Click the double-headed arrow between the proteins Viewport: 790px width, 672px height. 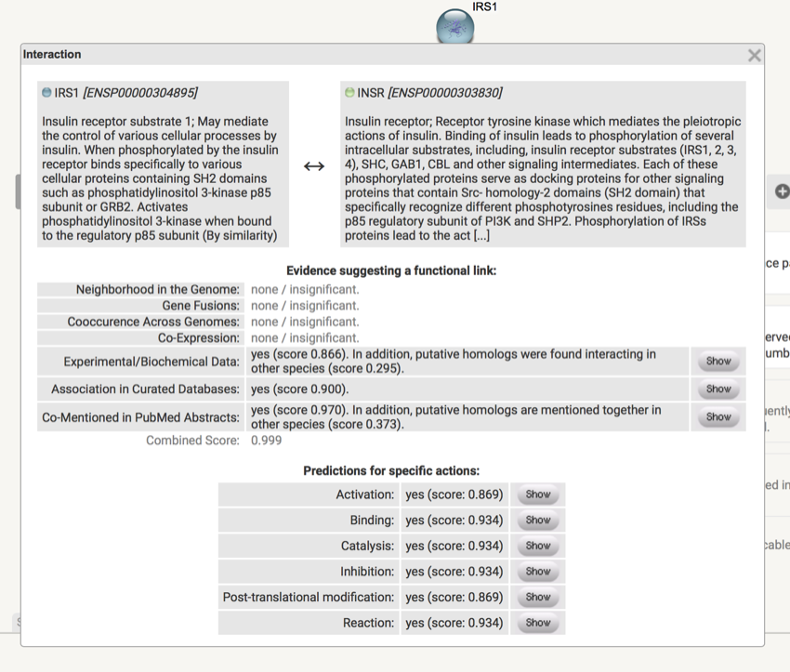coord(314,165)
